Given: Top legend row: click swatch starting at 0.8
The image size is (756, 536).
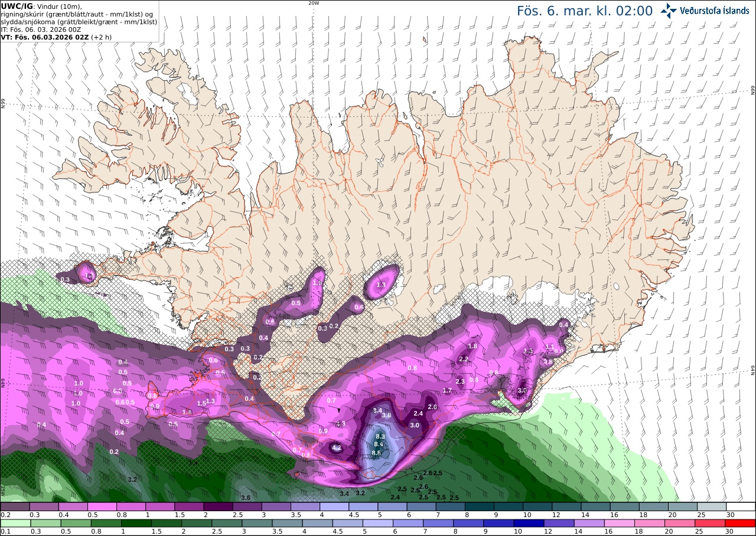Looking at the screenshot, I should click(x=131, y=506).
